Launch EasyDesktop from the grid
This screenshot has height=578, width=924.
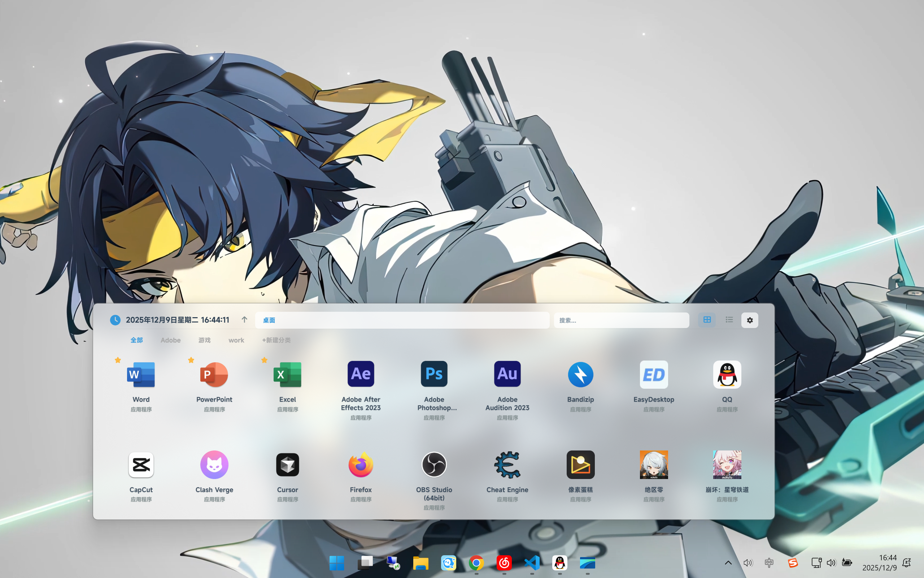654,375
